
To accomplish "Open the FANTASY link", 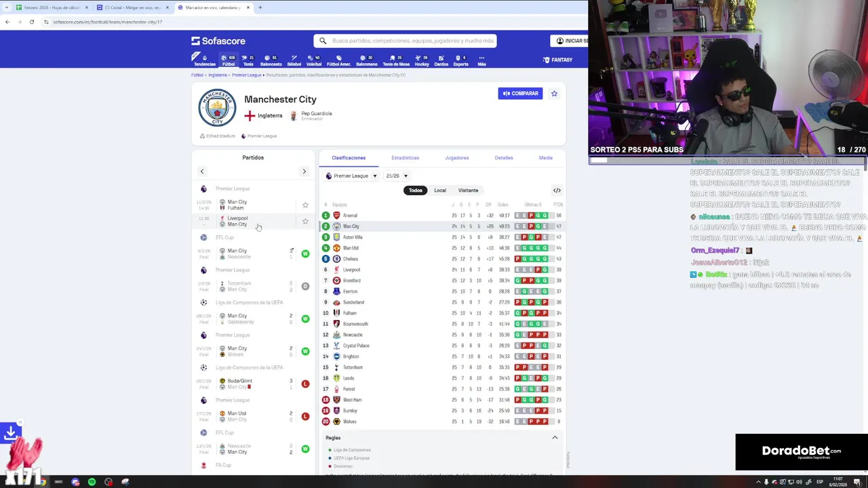I will pos(557,60).
